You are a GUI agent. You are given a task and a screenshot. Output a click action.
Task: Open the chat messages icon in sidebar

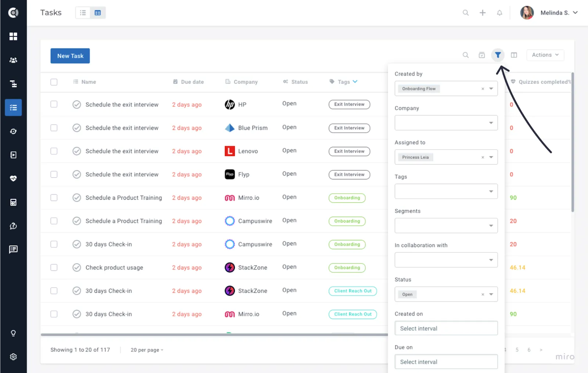[x=13, y=249]
